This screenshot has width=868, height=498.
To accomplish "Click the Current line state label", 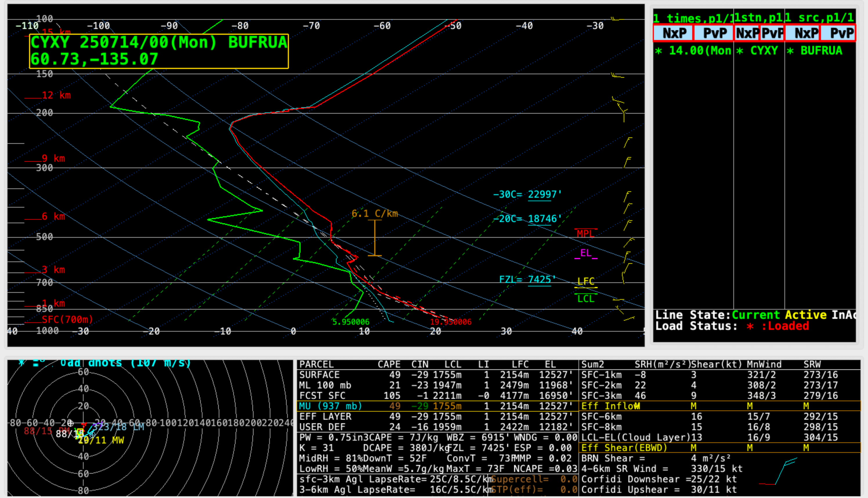I will (756, 315).
